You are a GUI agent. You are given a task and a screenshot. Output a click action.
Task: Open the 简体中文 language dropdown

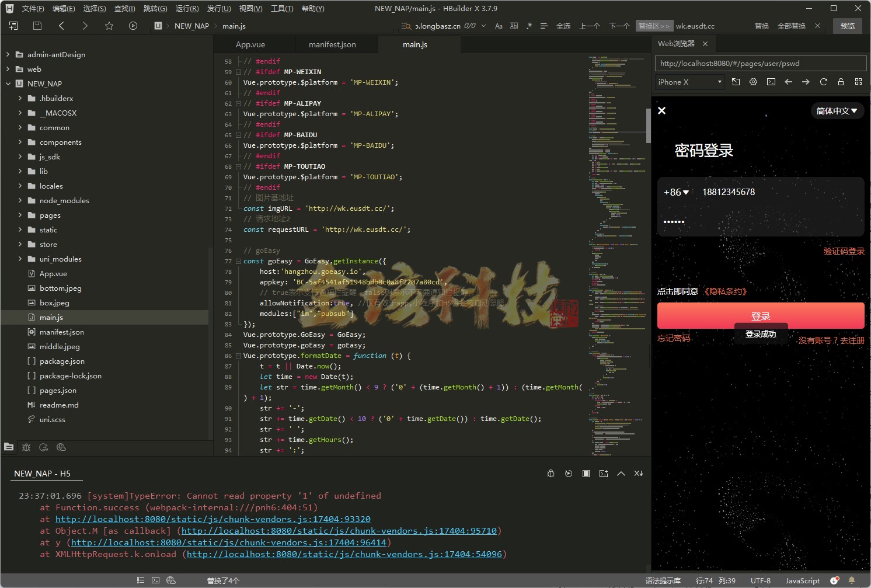[837, 111]
